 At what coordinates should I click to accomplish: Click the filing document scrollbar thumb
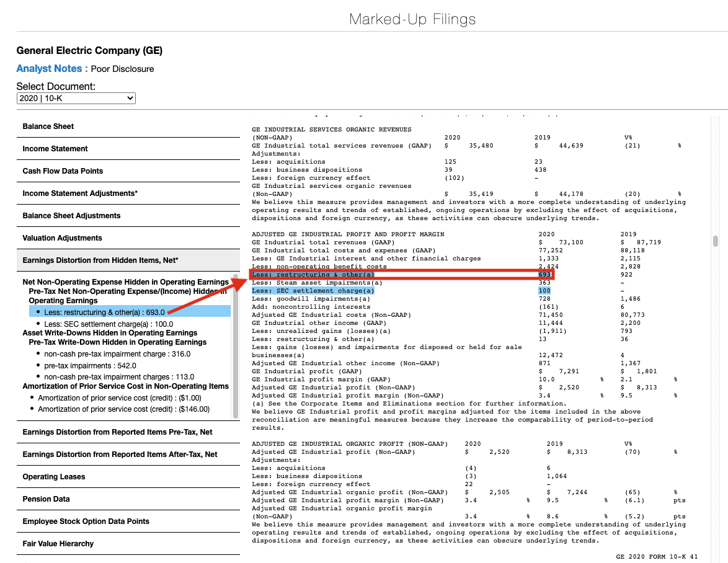(x=716, y=241)
